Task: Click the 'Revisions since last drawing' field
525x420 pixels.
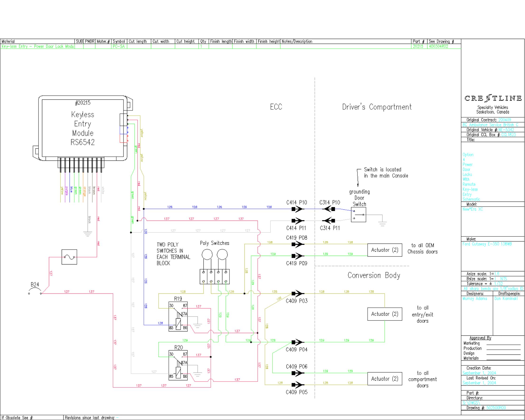Action: (x=262, y=418)
